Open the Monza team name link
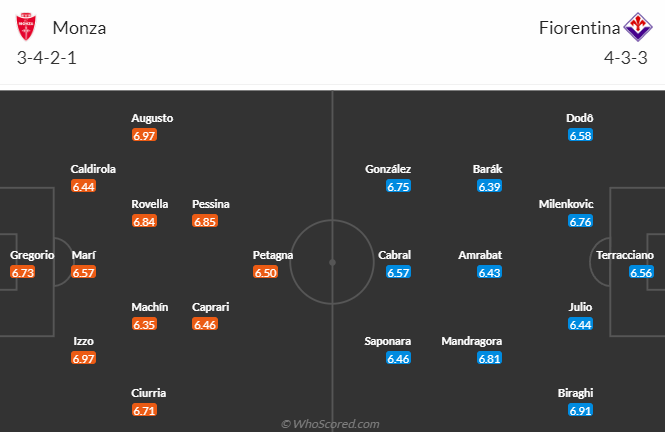 80,28
